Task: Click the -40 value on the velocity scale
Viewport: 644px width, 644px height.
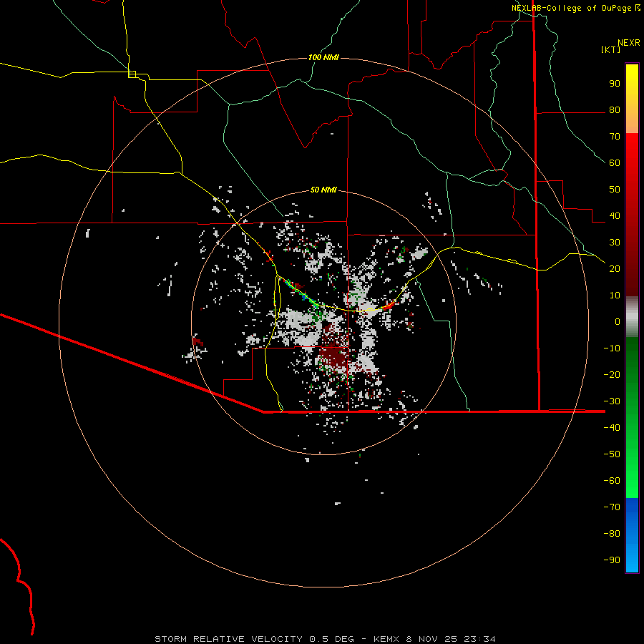Action: click(x=612, y=428)
